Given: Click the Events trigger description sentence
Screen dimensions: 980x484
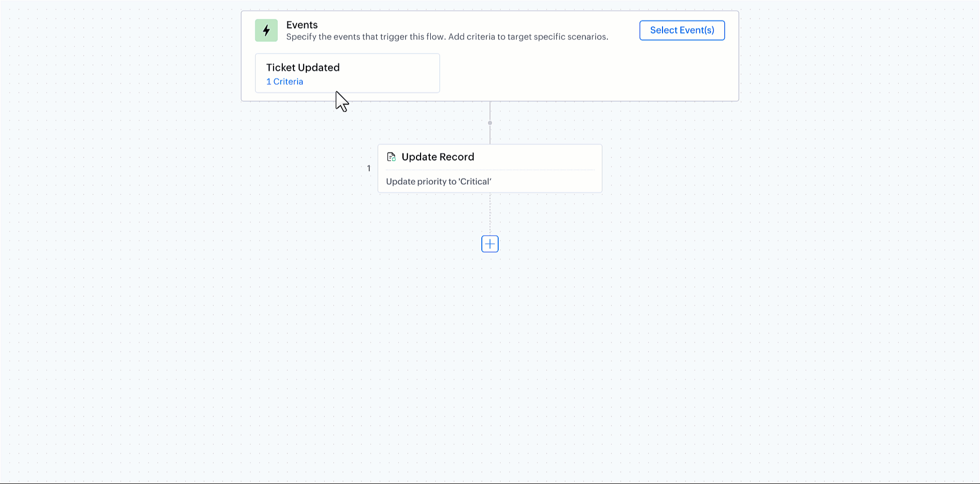Looking at the screenshot, I should (x=447, y=37).
